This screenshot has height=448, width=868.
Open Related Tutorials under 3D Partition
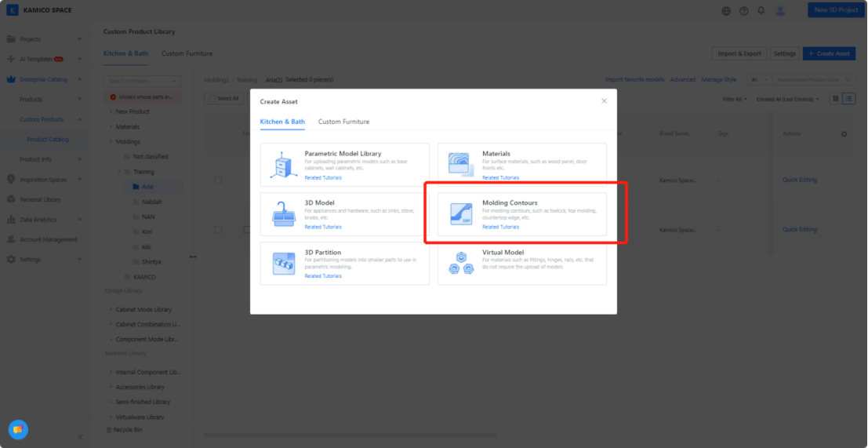tap(323, 276)
